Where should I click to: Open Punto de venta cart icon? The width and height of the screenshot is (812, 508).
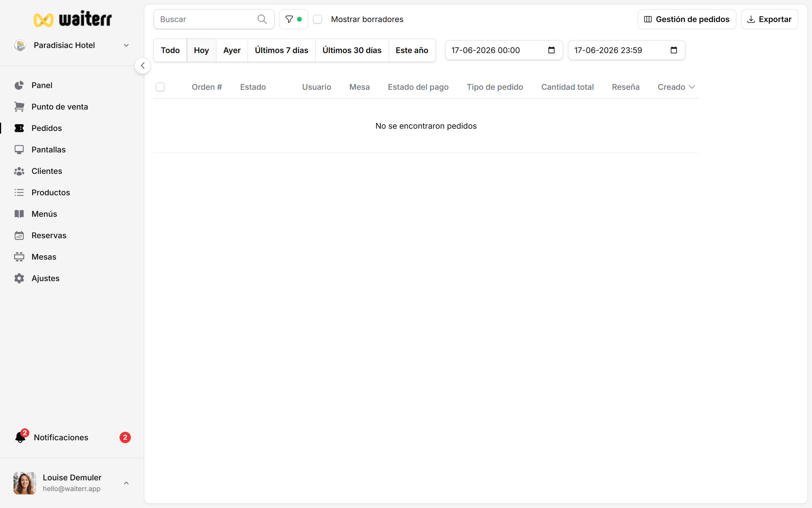coord(19,107)
